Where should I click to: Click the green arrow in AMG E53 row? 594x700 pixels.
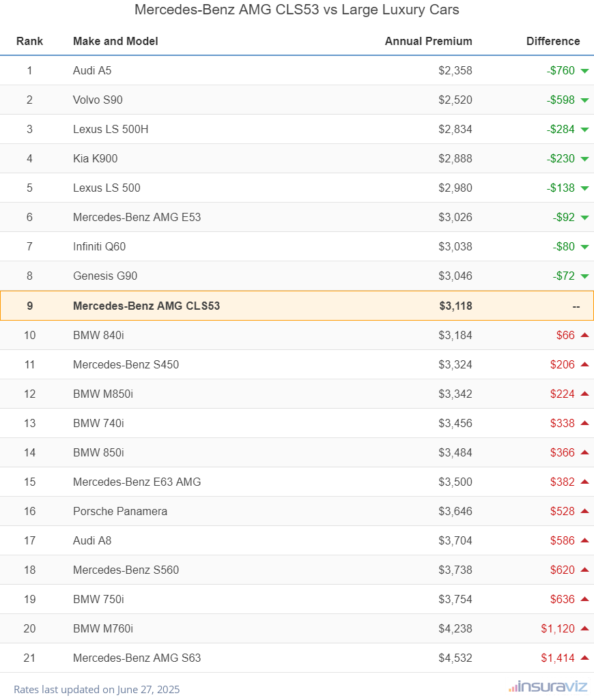(x=584, y=218)
